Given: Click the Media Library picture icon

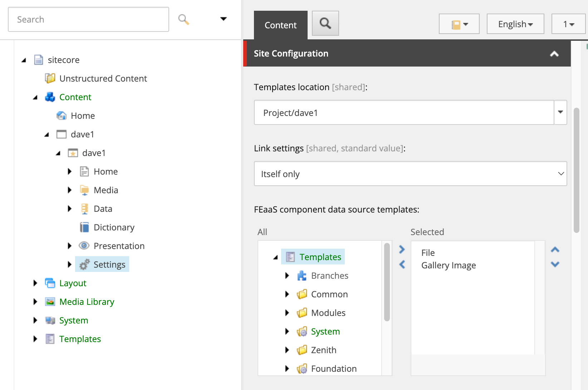Looking at the screenshot, I should [50, 302].
